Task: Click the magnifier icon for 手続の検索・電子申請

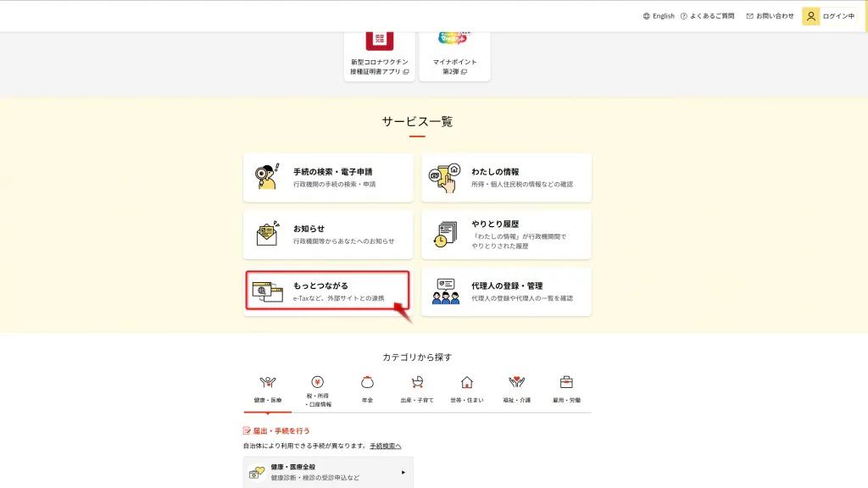Action: (267, 177)
